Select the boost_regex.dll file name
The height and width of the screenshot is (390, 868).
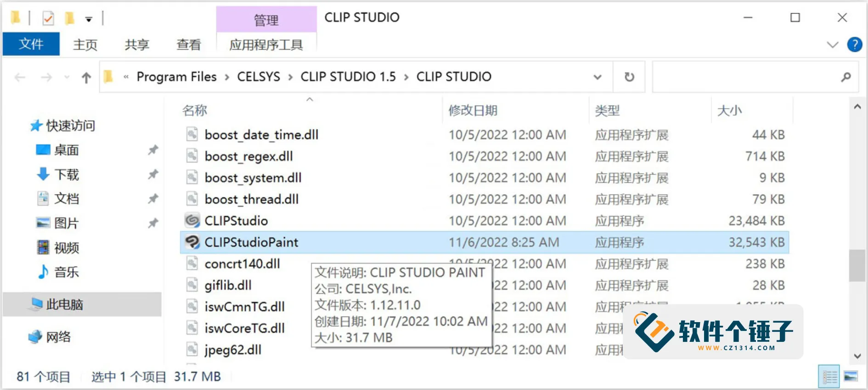(x=248, y=156)
